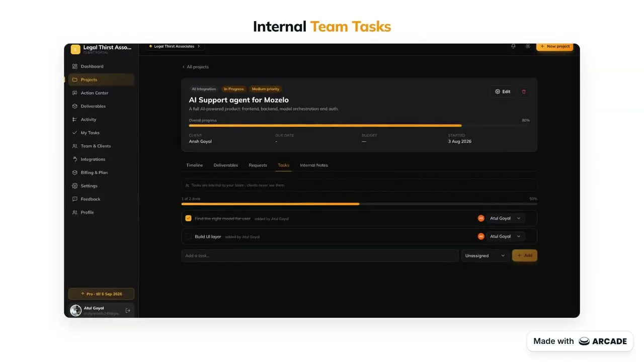
Task: Switch to the project Deliverables tab
Action: [x=226, y=165]
